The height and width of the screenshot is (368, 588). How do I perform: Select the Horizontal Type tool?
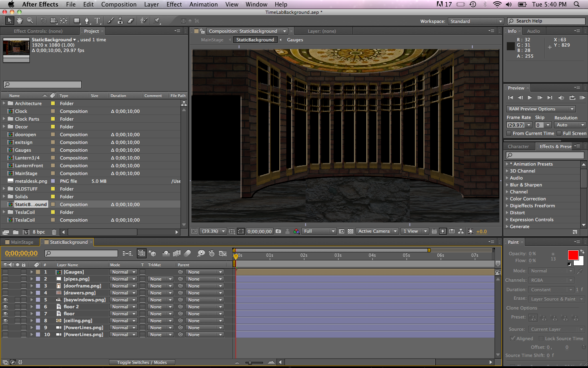(x=98, y=20)
